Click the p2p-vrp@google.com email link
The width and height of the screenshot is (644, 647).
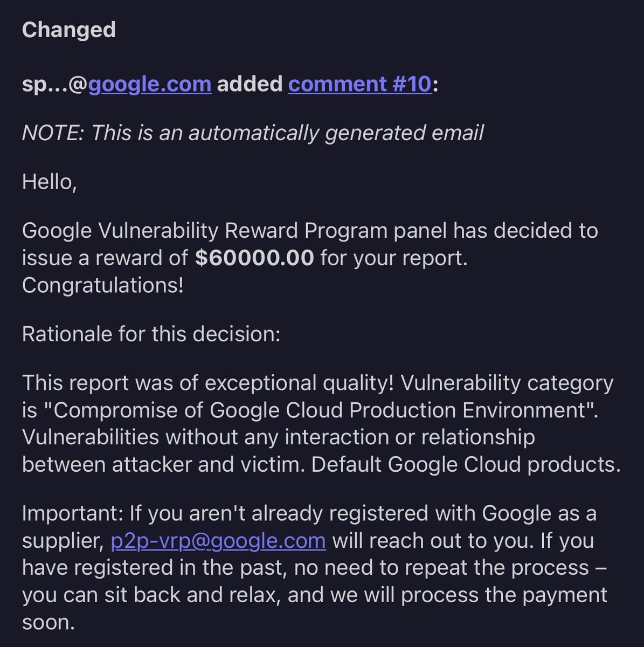[x=218, y=541]
